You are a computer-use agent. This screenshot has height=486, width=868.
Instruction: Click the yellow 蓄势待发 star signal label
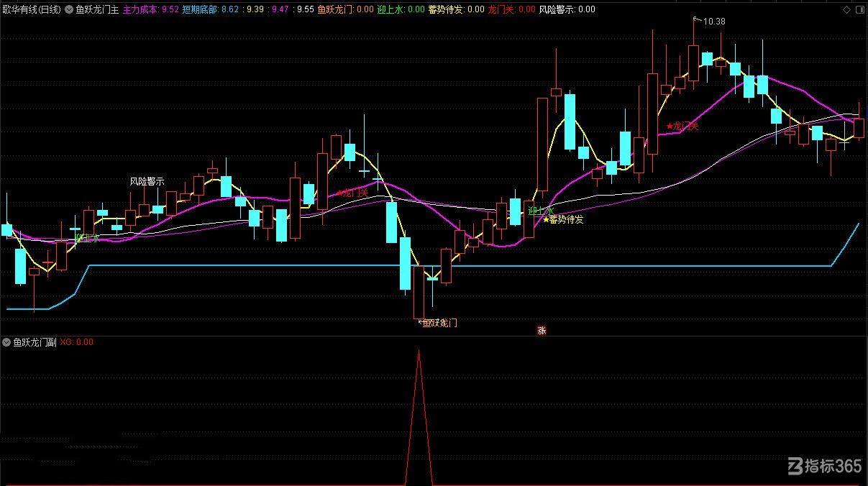coord(563,219)
